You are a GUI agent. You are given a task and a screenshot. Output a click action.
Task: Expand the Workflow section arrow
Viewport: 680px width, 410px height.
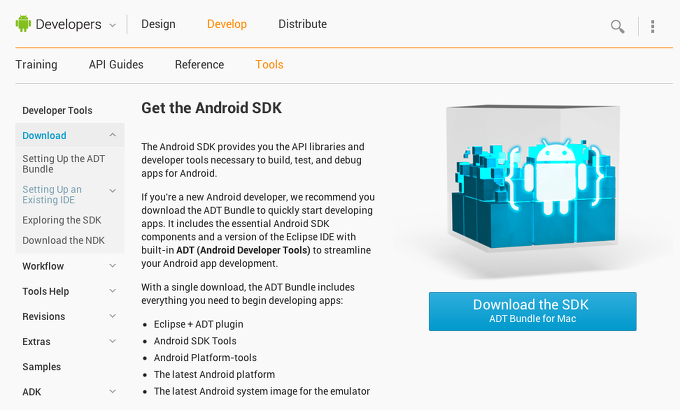(113, 266)
